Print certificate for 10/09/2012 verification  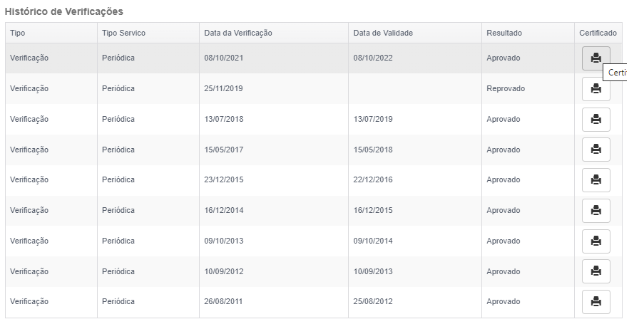pyautogui.click(x=596, y=271)
